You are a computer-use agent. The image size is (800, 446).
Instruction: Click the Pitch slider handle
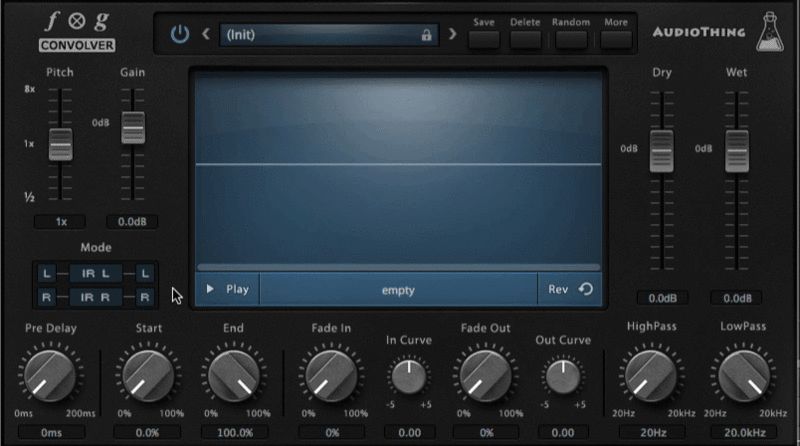pos(61,144)
